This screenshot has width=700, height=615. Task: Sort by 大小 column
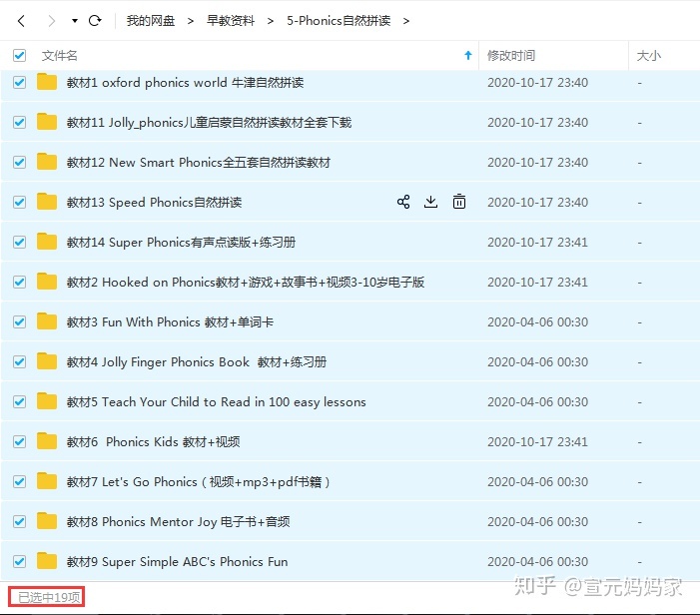[x=649, y=56]
